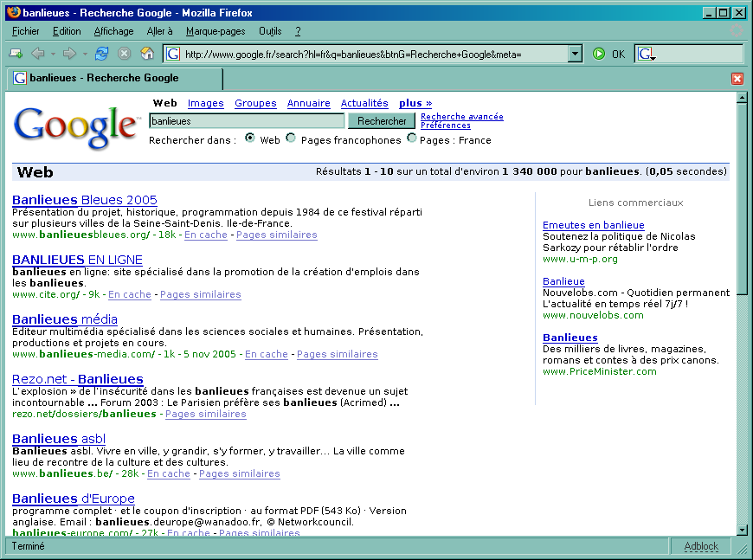Screen dimensions: 753x560
Task: Switch to Annuaire search
Action: tap(309, 103)
